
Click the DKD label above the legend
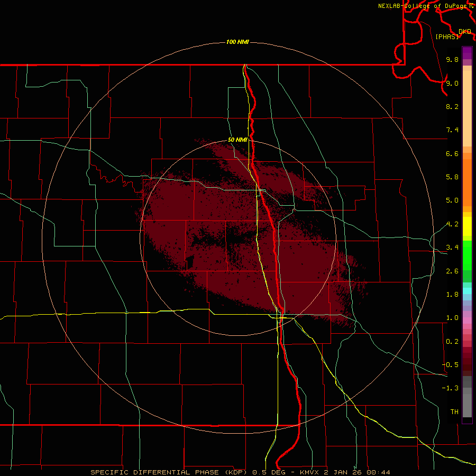point(465,32)
